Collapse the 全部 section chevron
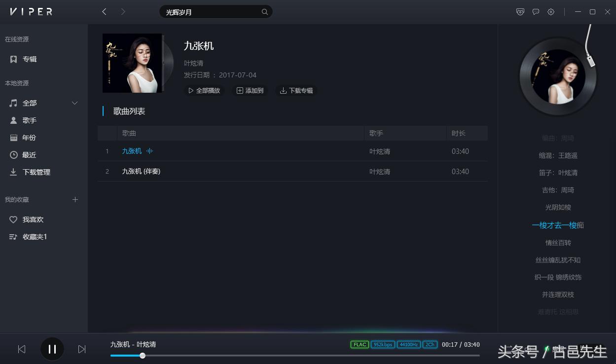Image resolution: width=616 pixels, height=364 pixels. [74, 103]
